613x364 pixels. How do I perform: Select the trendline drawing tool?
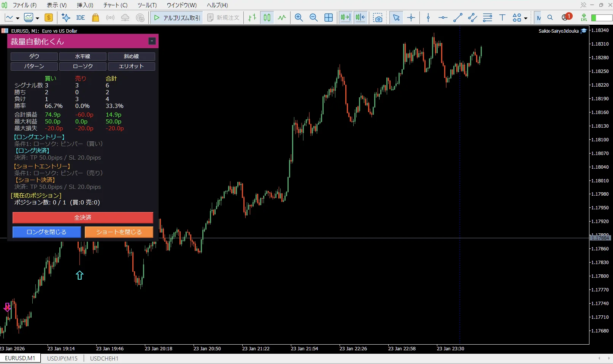458,17
